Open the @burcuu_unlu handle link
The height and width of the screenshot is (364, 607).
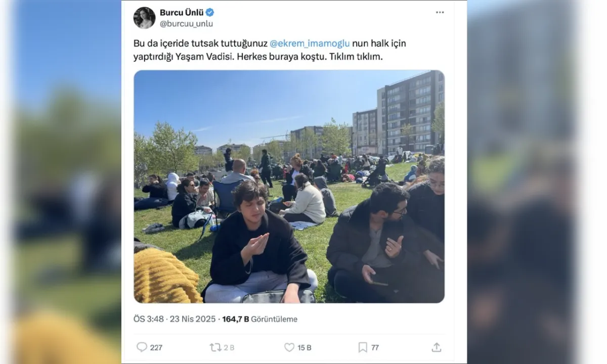pyautogui.click(x=186, y=24)
